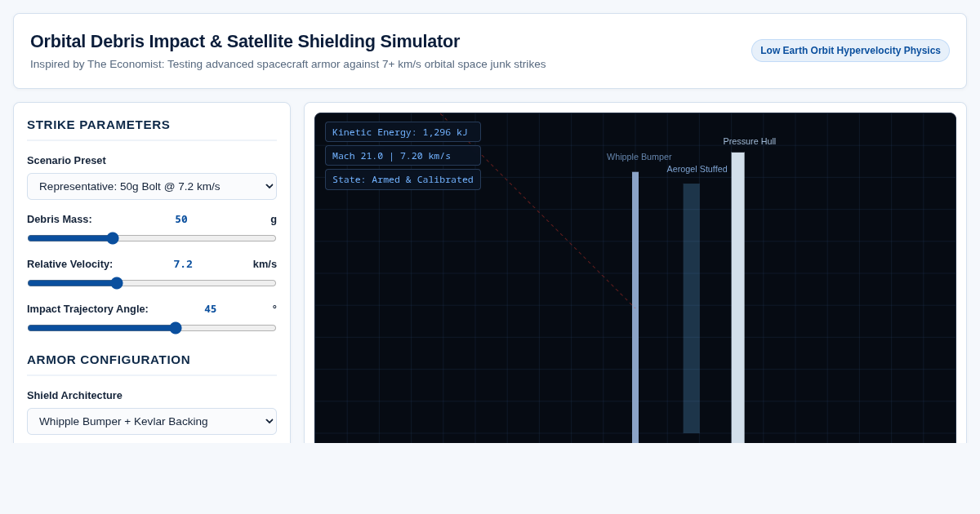Open the Scenario Preset dropdown
980x514 pixels.
click(x=152, y=186)
